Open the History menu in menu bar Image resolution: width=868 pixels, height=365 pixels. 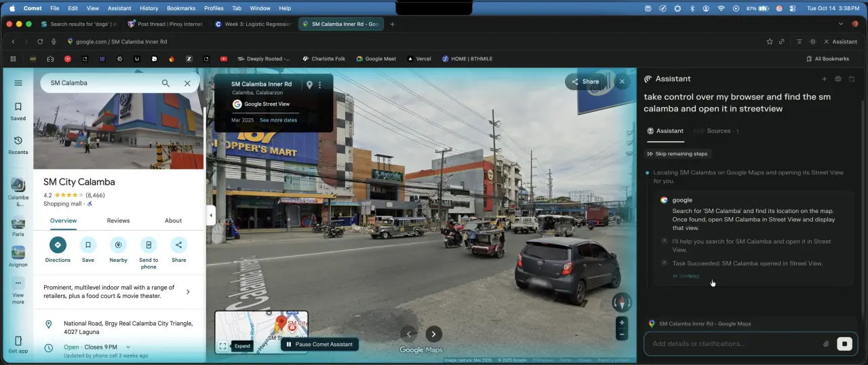pyautogui.click(x=149, y=8)
